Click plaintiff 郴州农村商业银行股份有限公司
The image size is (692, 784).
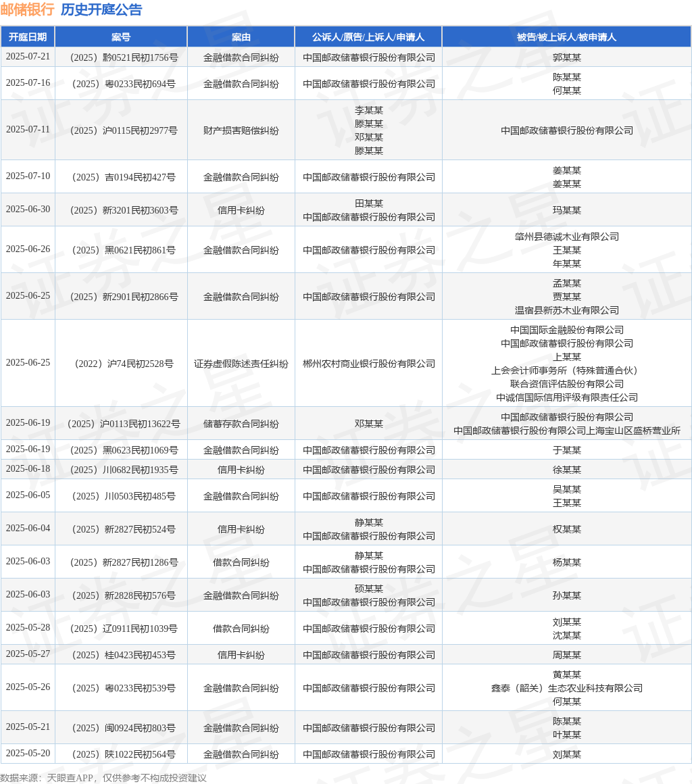(x=369, y=364)
